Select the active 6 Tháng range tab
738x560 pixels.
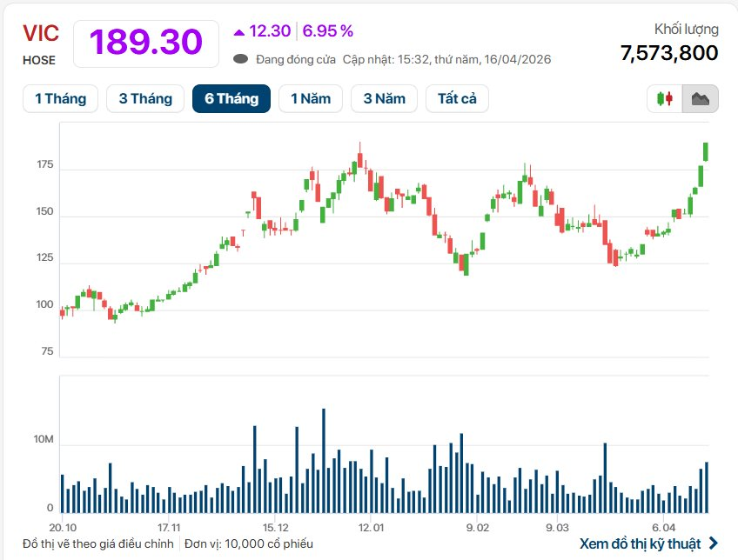(x=231, y=98)
